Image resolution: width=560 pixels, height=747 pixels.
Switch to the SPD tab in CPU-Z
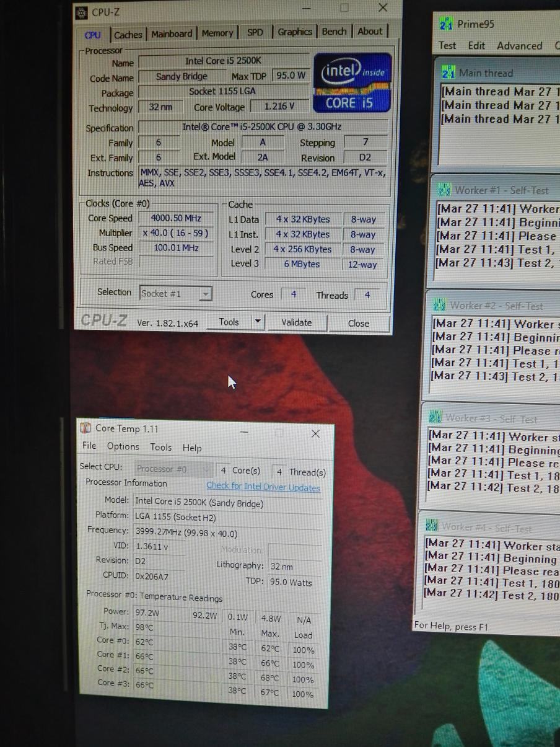coord(255,32)
